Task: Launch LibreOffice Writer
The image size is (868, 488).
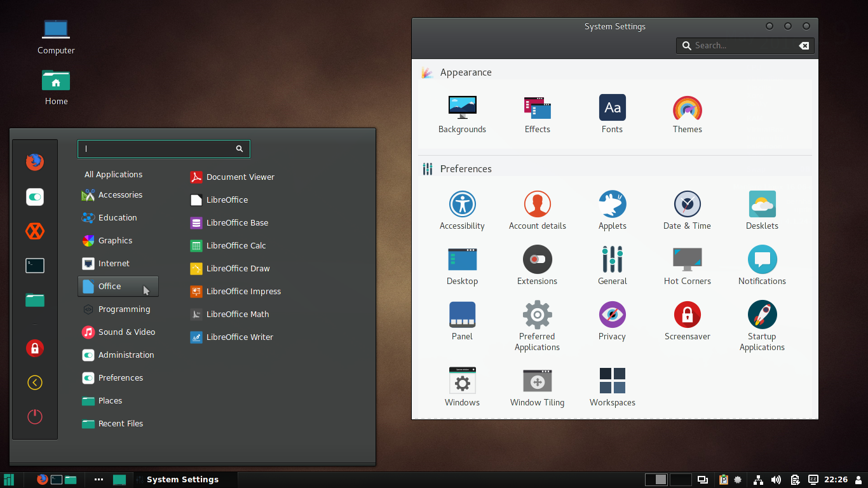Action: (231, 337)
